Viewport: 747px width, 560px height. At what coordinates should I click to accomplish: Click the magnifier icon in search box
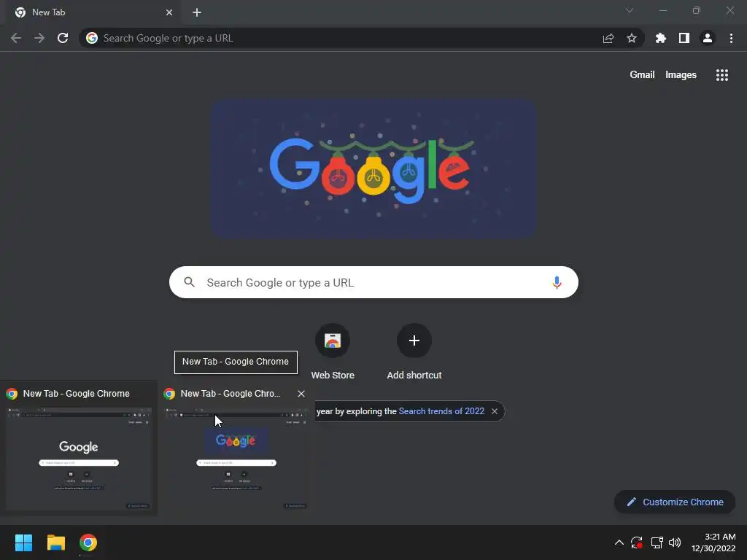click(189, 282)
